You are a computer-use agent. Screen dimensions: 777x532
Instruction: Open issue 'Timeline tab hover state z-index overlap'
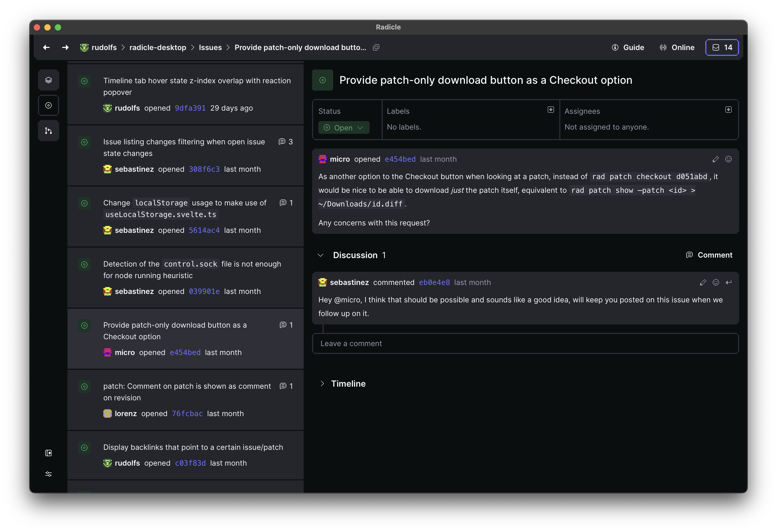tap(186, 94)
